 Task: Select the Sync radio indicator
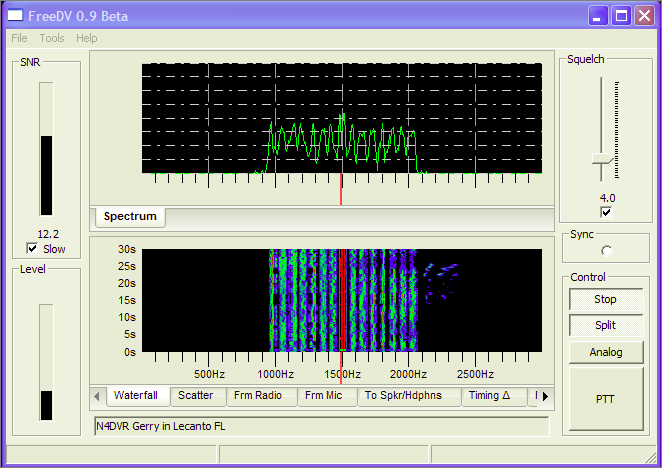tap(606, 250)
